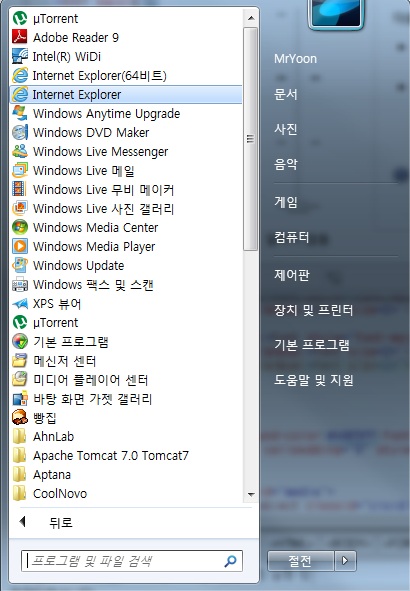The width and height of the screenshot is (410, 591).
Task: Click the Windows Live 사진 갤러리 icon
Action: [20, 208]
